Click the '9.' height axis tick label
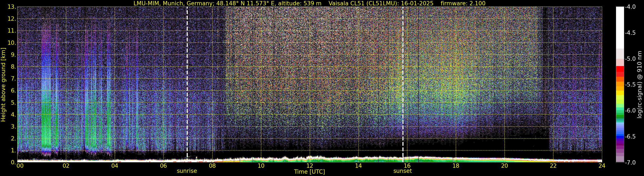The image size is (644, 176). tap(13, 55)
